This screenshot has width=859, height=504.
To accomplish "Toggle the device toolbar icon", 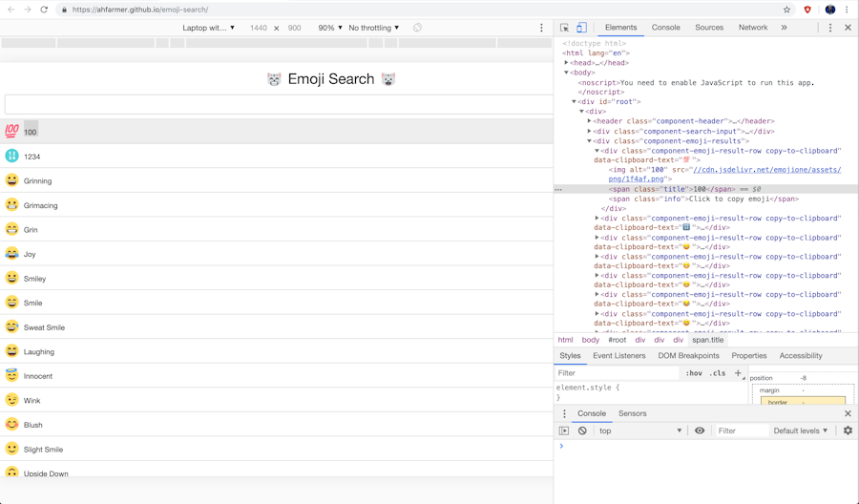I will click(x=581, y=28).
